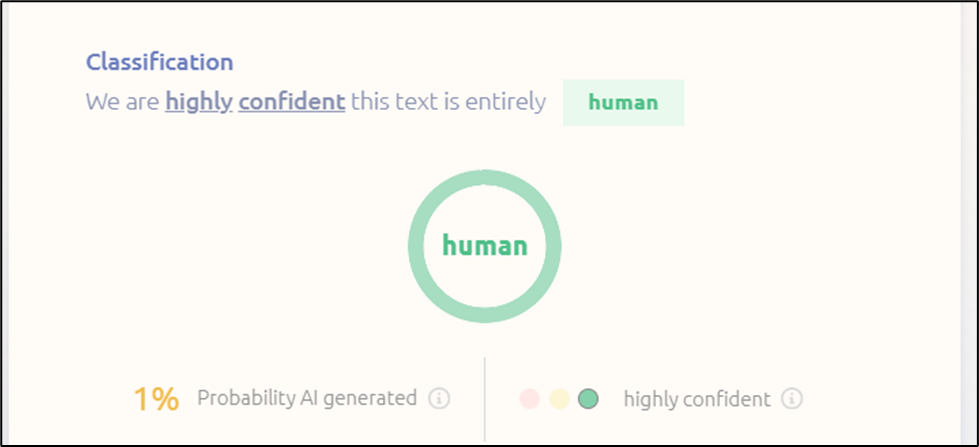Click the highly confident label beside the dots
The image size is (979, 447).
(697, 399)
